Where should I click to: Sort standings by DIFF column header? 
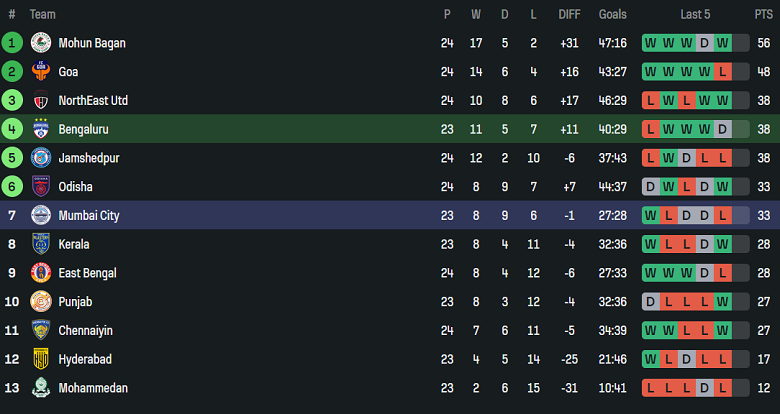(x=569, y=14)
